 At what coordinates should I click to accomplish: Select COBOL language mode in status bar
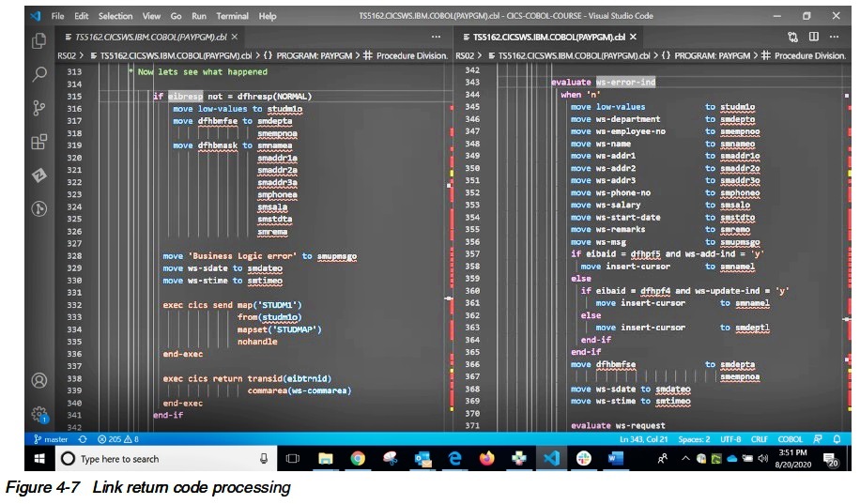click(790, 439)
